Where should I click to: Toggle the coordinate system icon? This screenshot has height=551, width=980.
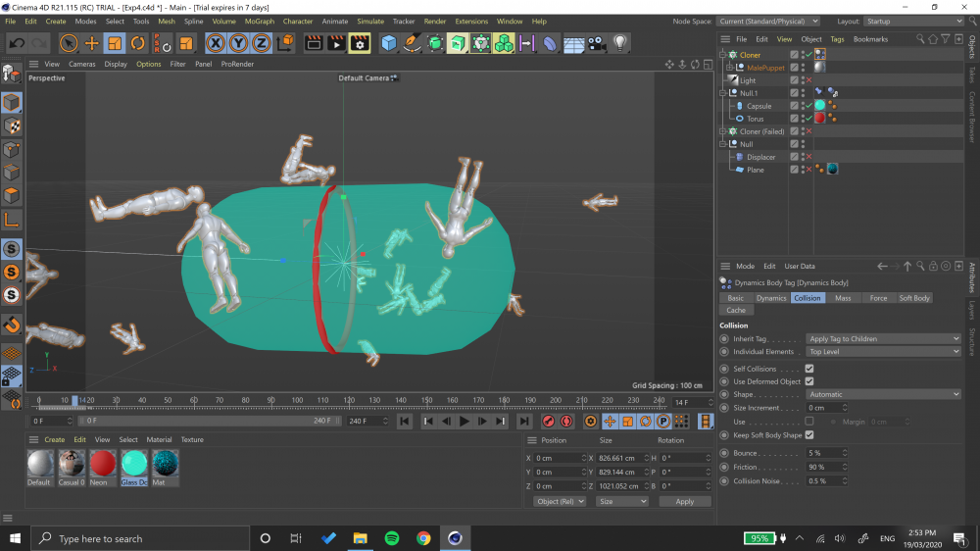coord(285,43)
